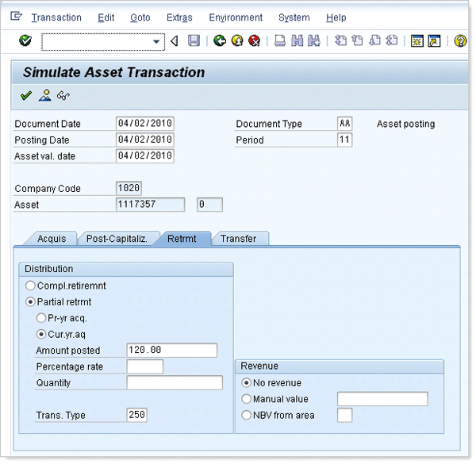
Task: Expand the command field dropdown arrow
Action: [158, 41]
